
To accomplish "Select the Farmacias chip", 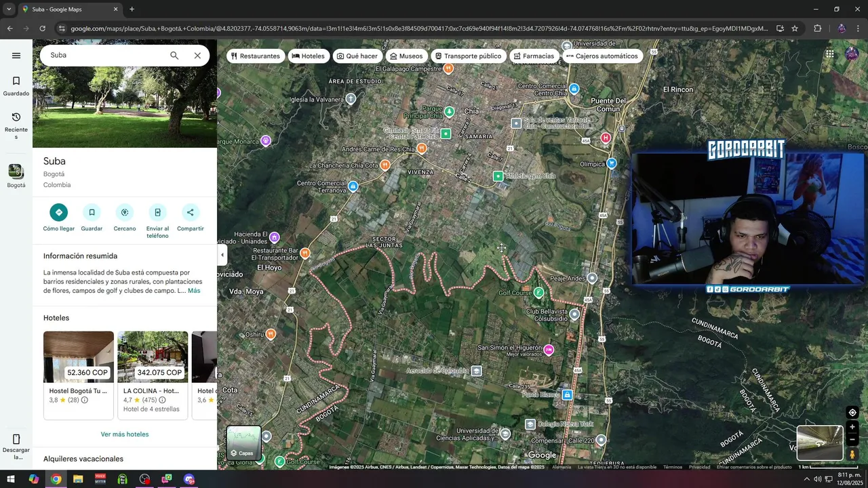I will click(x=534, y=56).
